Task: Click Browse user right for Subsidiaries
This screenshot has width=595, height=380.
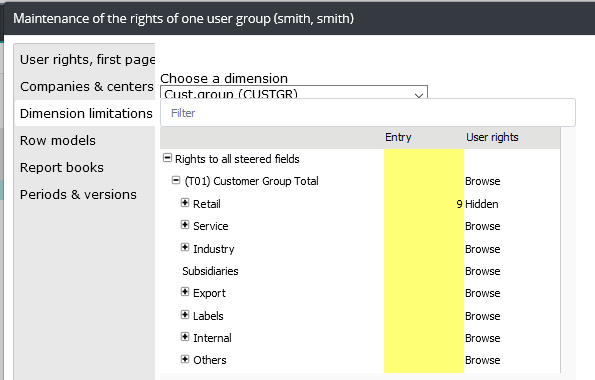Action: [483, 271]
